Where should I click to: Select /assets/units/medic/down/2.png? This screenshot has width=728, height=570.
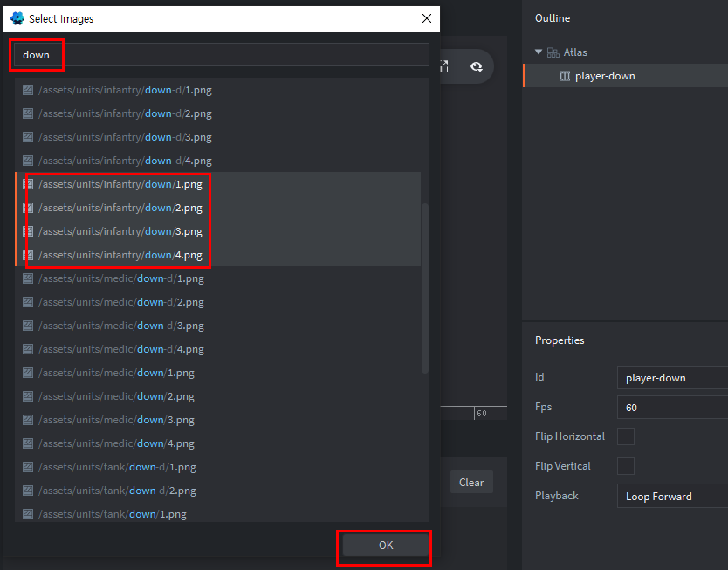[x=217, y=396]
